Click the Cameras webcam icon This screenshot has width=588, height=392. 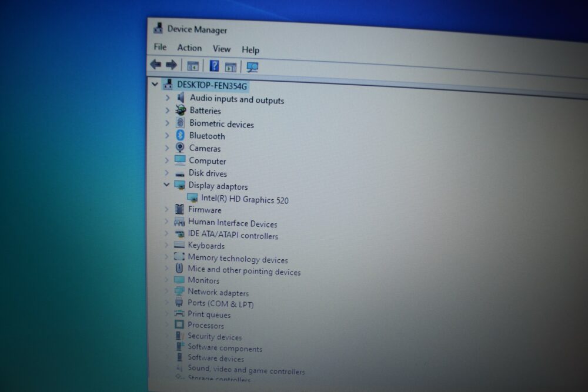pos(180,148)
